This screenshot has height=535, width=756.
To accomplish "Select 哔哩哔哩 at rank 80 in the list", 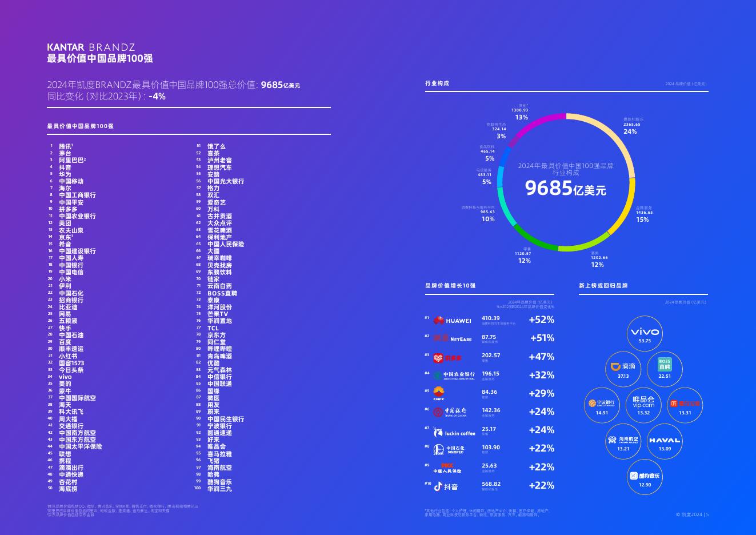I will (219, 349).
